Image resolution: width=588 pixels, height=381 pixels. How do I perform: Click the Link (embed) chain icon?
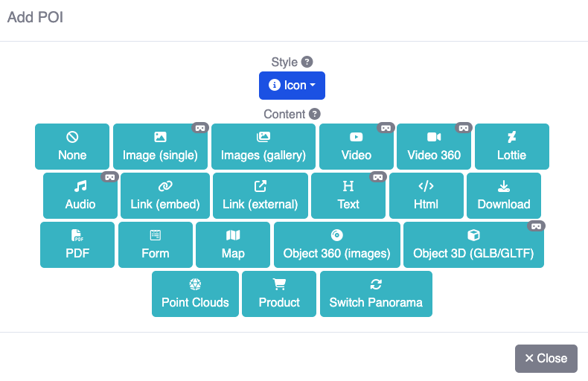click(165, 186)
